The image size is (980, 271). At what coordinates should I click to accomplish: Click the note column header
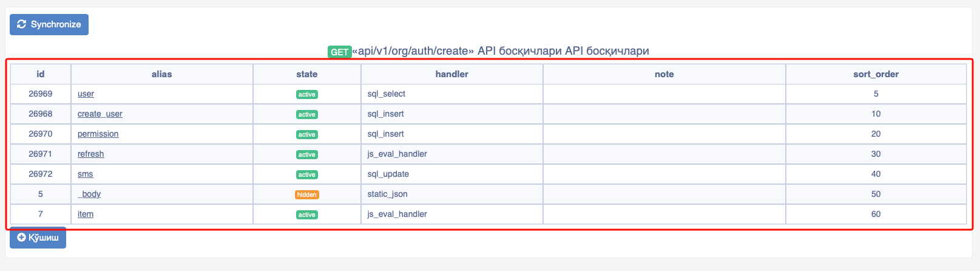[x=664, y=74]
